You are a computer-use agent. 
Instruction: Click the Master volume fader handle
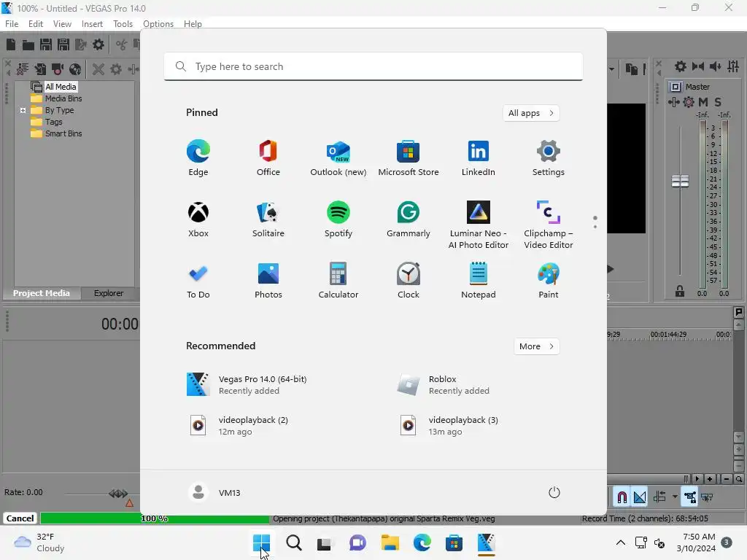click(x=680, y=181)
